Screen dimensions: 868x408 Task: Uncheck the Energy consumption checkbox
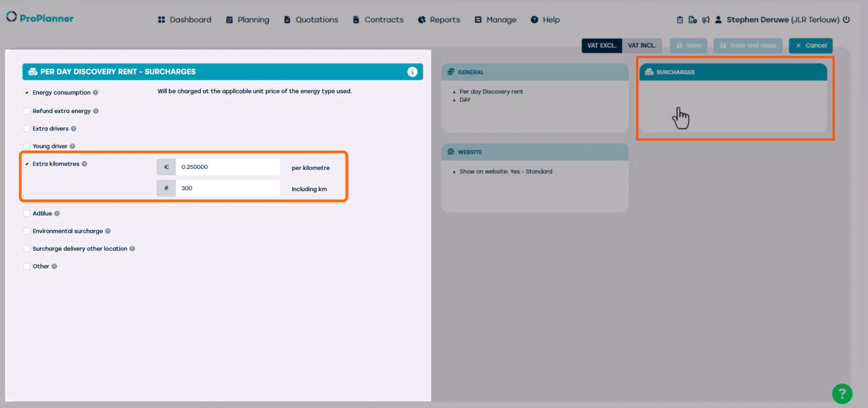[x=27, y=93]
